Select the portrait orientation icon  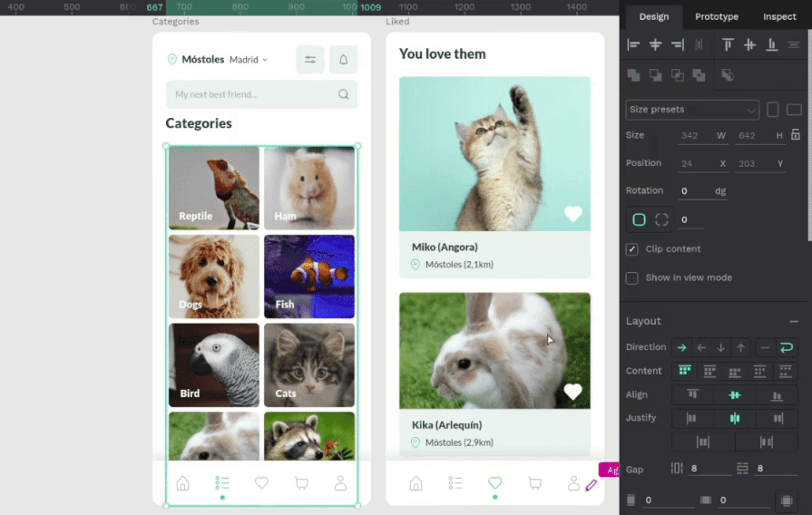tap(773, 110)
